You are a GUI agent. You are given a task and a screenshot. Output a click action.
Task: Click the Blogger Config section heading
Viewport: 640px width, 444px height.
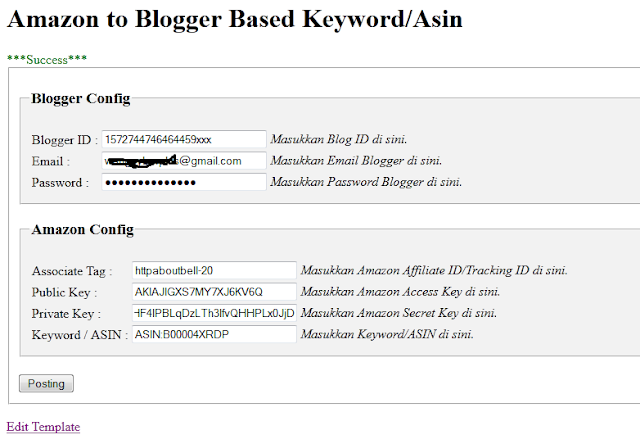81,98
